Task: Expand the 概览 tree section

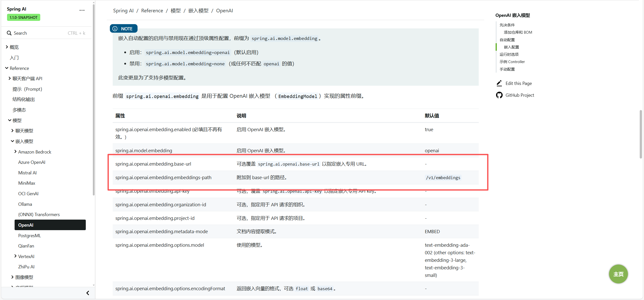Action: pyautogui.click(x=7, y=47)
